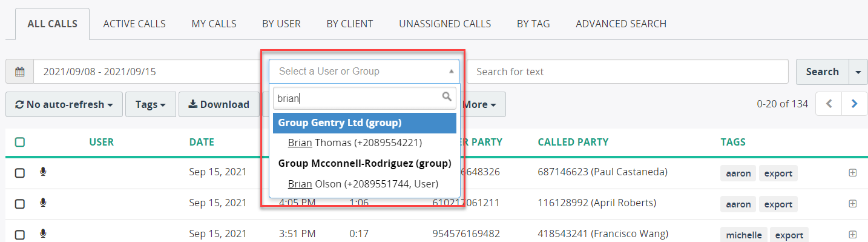Toggle the select-all calls checkbox in the header
Image resolution: width=868 pixels, height=242 pixels.
coord(20,143)
